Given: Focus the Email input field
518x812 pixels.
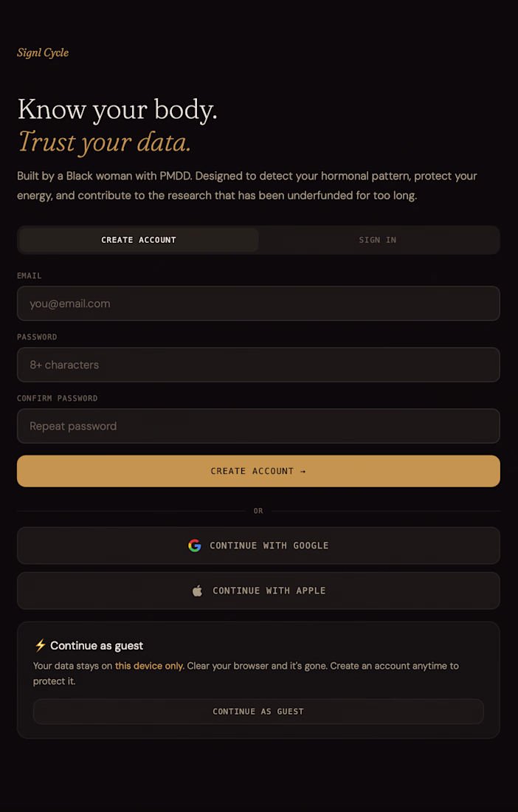Looking at the screenshot, I should point(258,303).
